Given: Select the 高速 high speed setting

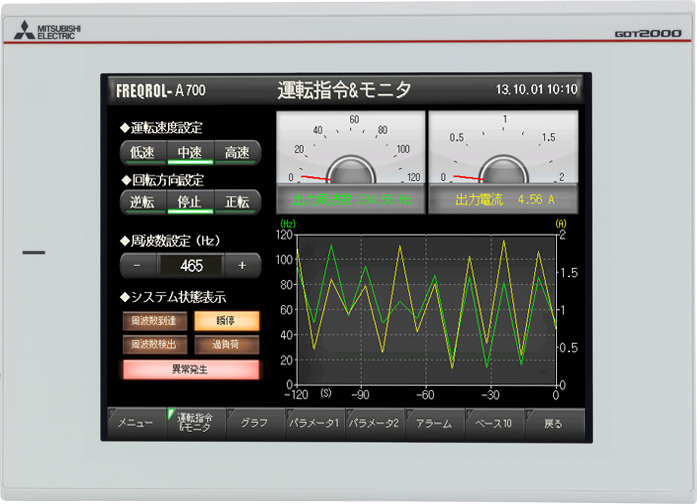Looking at the screenshot, I should pos(237,153).
